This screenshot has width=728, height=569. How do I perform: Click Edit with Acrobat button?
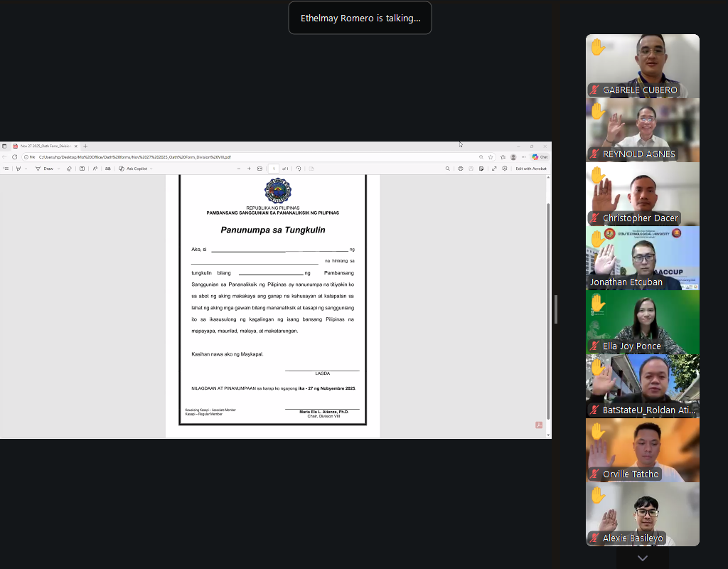pyautogui.click(x=531, y=169)
